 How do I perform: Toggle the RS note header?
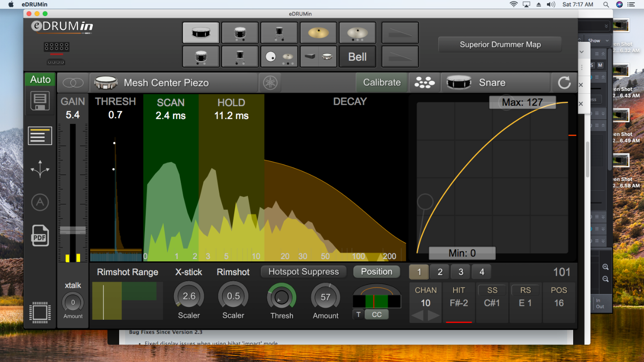(525, 290)
